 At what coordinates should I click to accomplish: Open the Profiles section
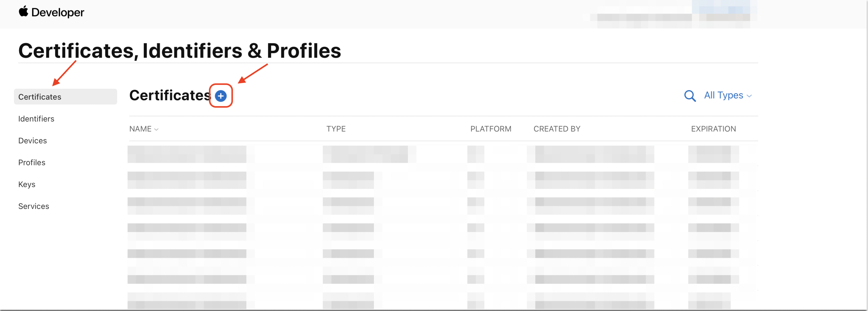[32, 162]
